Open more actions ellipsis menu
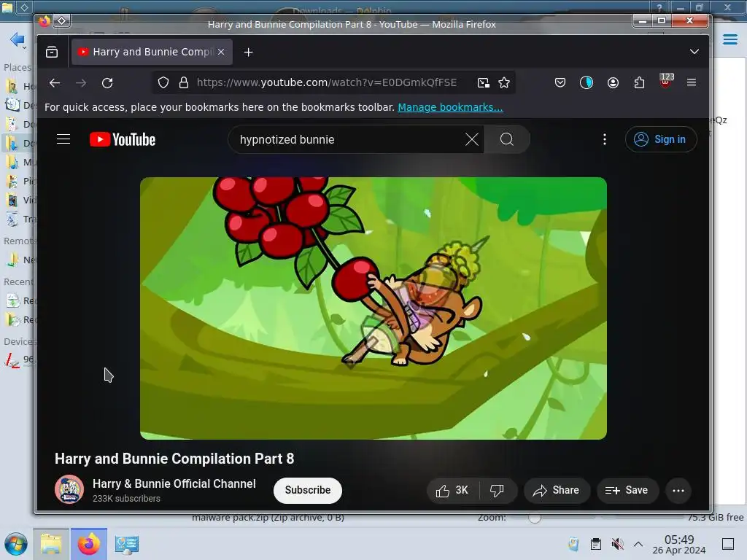This screenshot has height=560, width=747. click(678, 491)
